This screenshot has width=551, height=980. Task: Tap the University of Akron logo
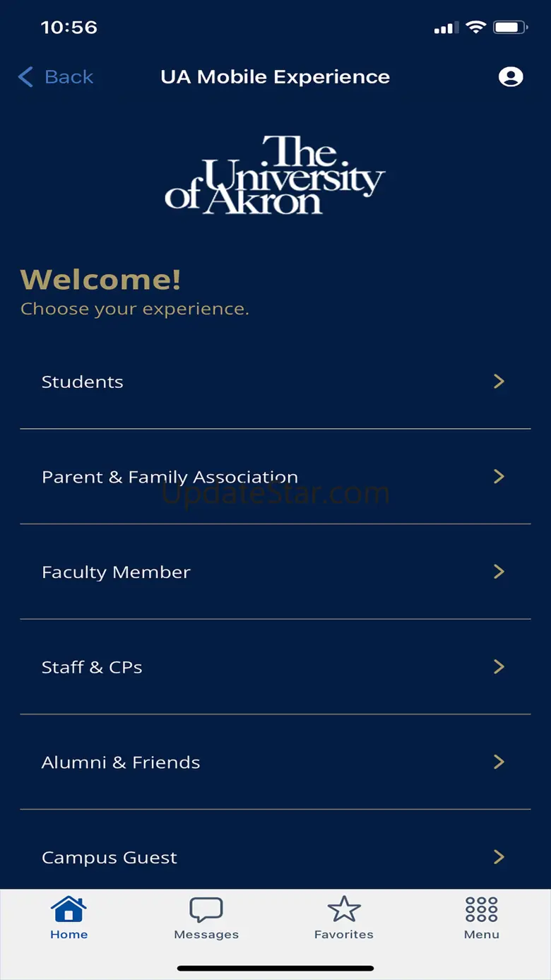point(275,175)
